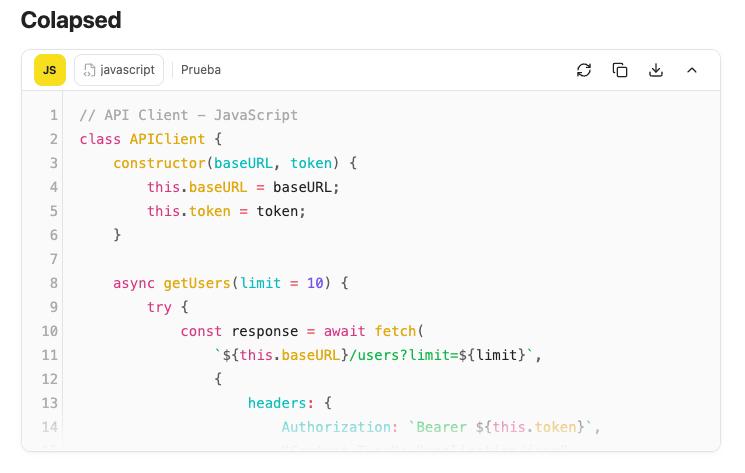This screenshot has width=745, height=473.
Task: Click line number 4
Action: [54, 187]
